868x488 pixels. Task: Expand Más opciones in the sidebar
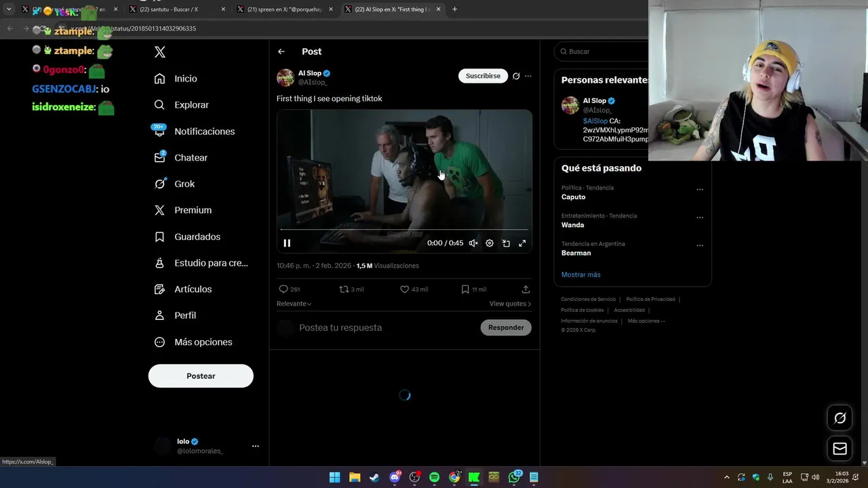pyautogui.click(x=193, y=342)
